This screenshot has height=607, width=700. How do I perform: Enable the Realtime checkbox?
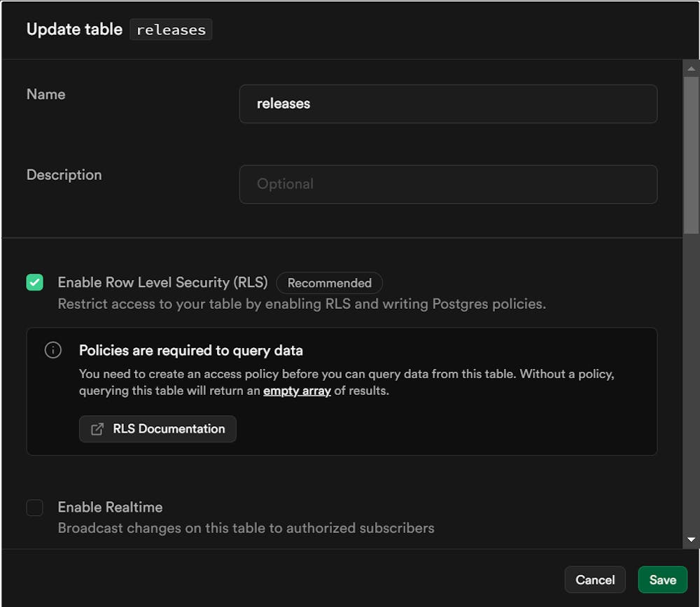(x=35, y=508)
